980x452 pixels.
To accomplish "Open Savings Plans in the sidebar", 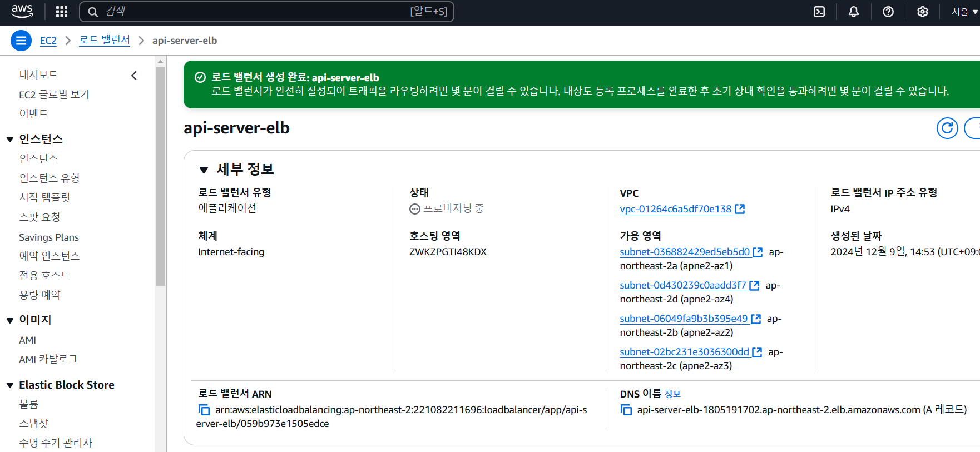I will pos(49,237).
